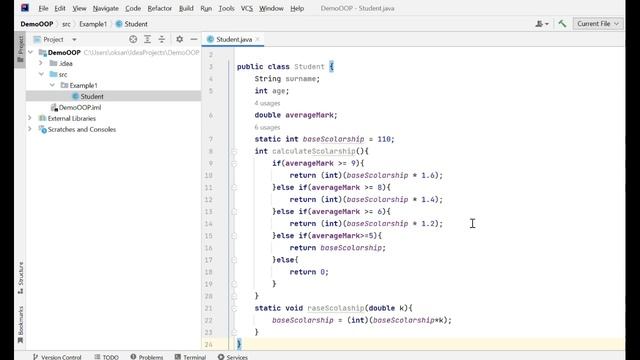Open the File menu

43,8
